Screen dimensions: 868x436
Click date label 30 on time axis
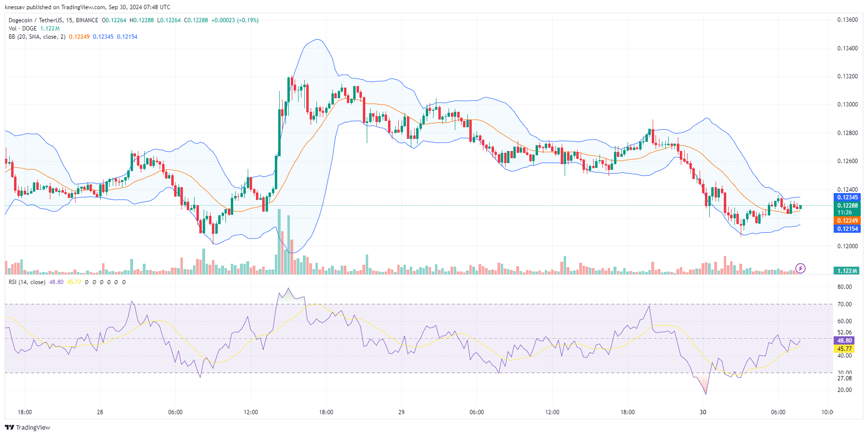[x=703, y=412]
